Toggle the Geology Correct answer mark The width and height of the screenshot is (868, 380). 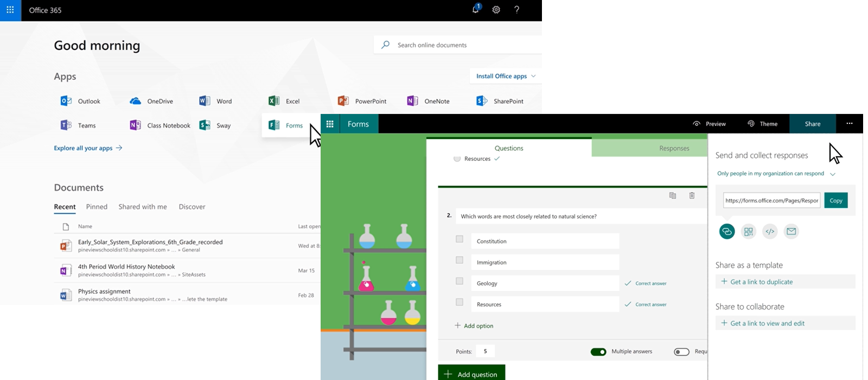coord(646,283)
